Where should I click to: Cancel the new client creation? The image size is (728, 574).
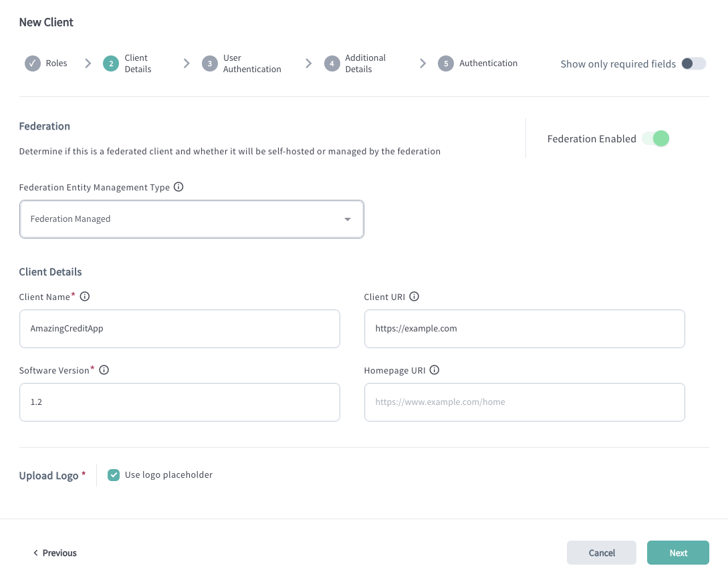(x=601, y=553)
